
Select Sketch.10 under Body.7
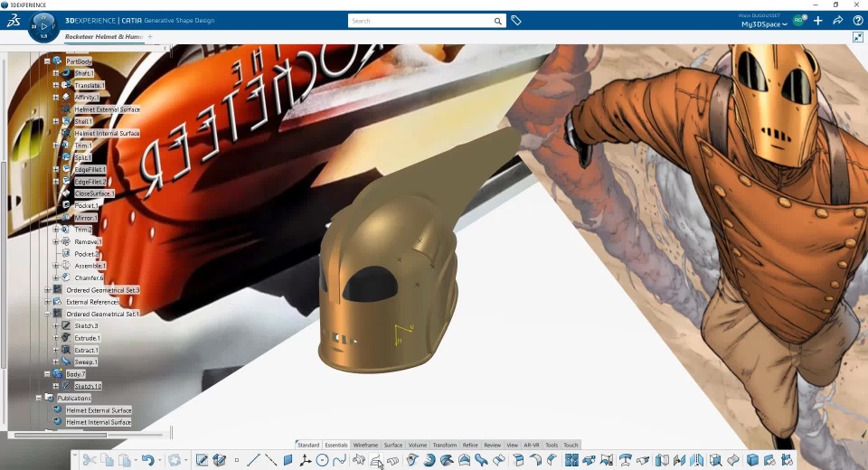click(x=88, y=387)
